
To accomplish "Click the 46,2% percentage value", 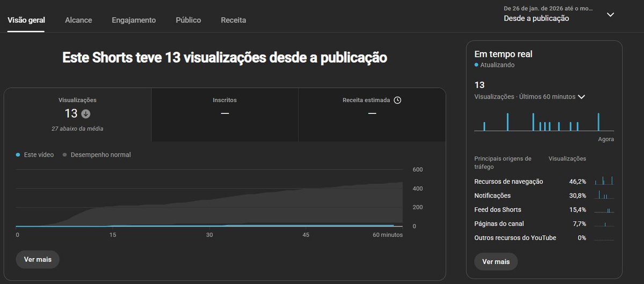I will click(577, 181).
